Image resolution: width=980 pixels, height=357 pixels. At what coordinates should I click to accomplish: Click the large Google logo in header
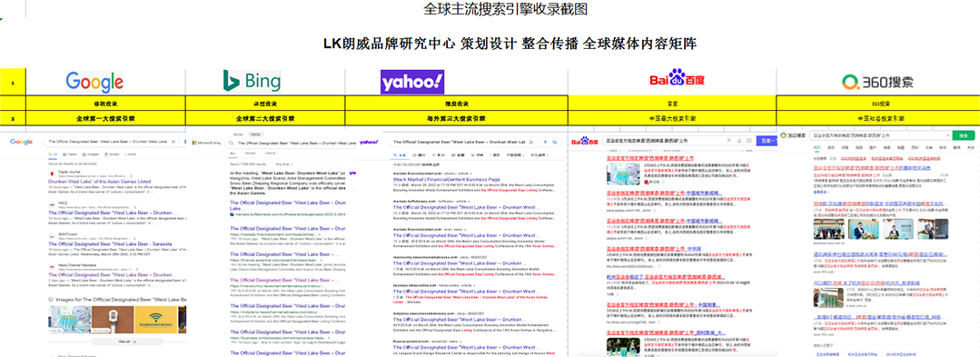95,82
